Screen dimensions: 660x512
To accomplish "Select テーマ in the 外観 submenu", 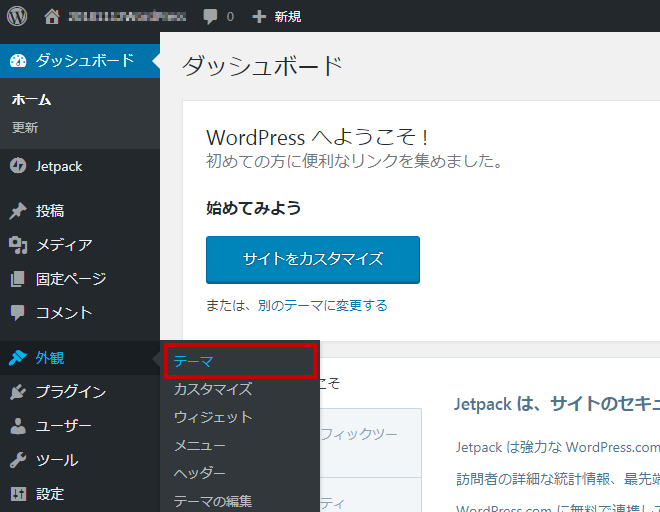I will (193, 361).
